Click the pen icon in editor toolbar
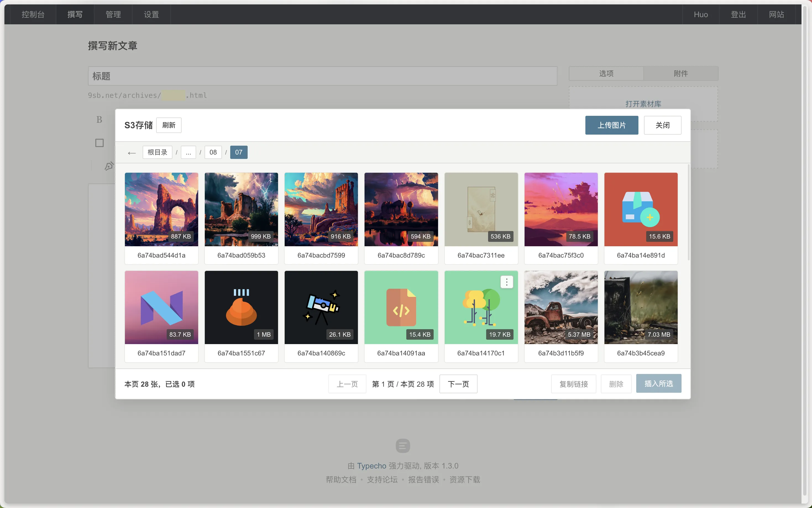 [109, 166]
